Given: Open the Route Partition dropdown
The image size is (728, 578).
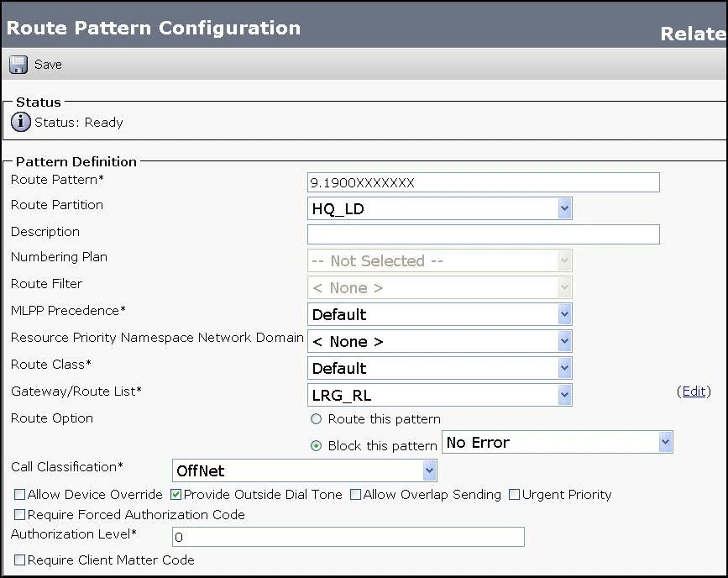Looking at the screenshot, I should [x=440, y=209].
